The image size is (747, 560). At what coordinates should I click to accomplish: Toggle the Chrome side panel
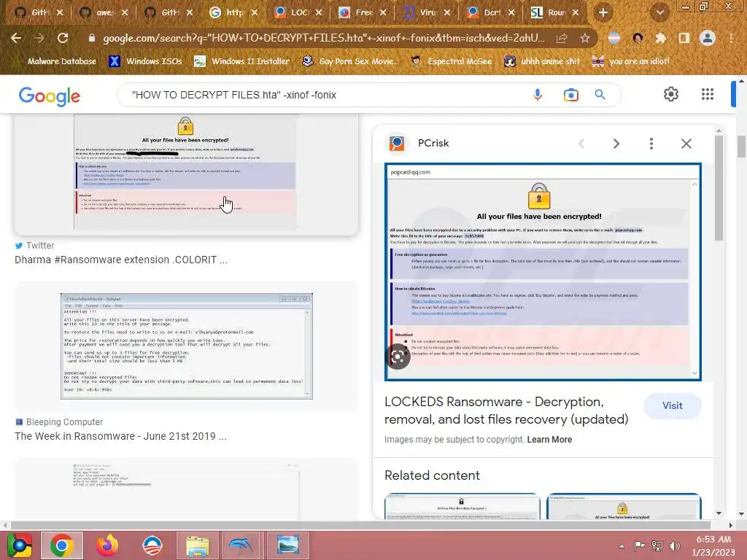(684, 38)
